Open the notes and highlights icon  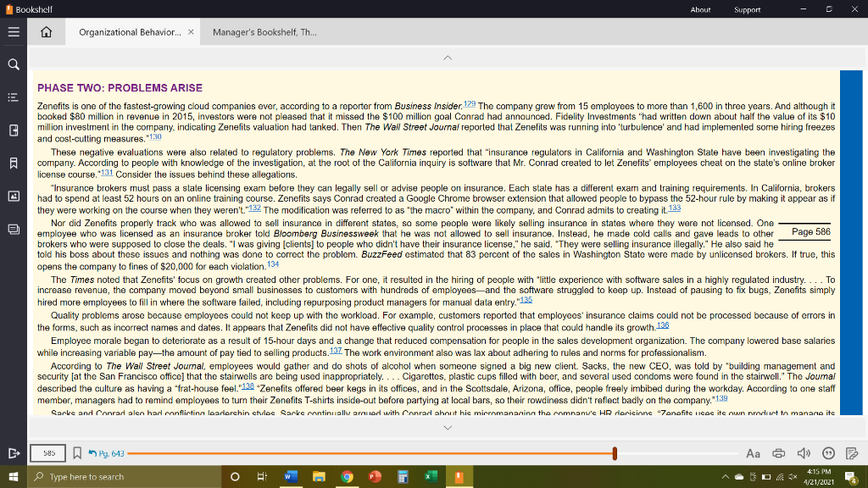[x=853, y=454]
